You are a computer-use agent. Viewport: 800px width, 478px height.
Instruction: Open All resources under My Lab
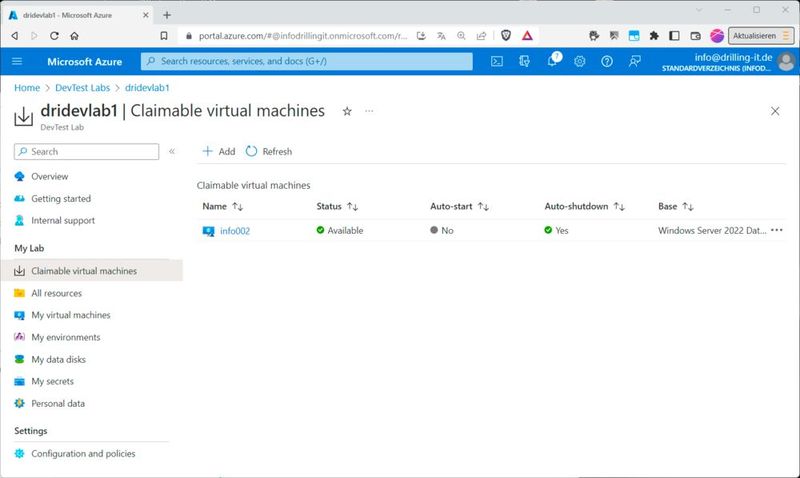point(56,293)
